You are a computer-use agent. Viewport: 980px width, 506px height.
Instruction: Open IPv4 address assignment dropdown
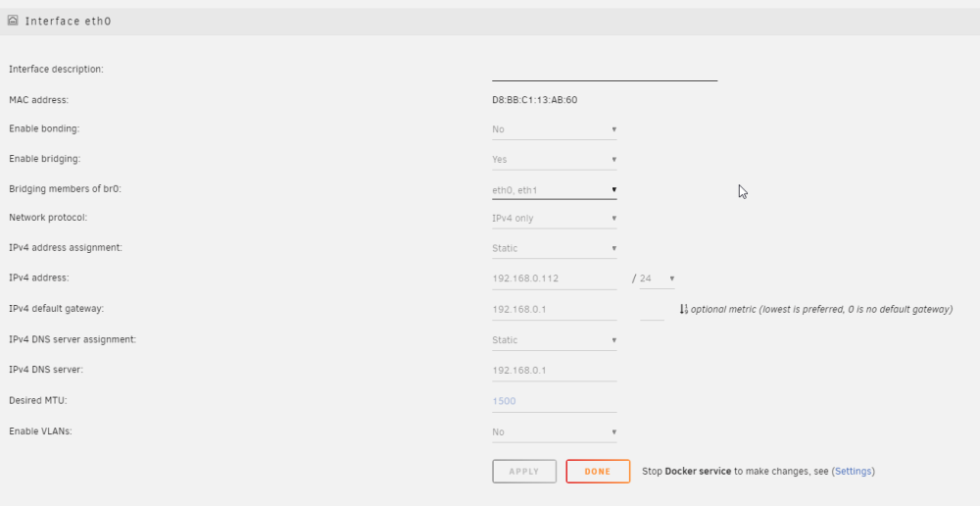(555, 248)
